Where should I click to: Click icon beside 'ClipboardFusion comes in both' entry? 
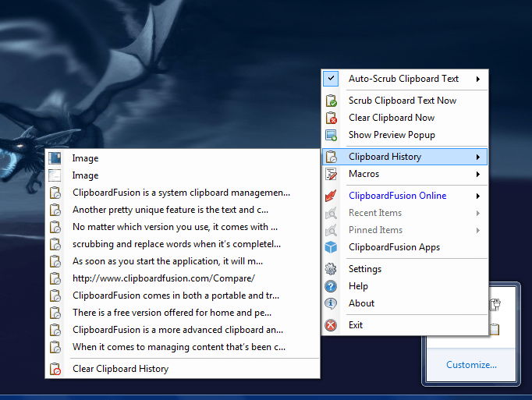55,296
